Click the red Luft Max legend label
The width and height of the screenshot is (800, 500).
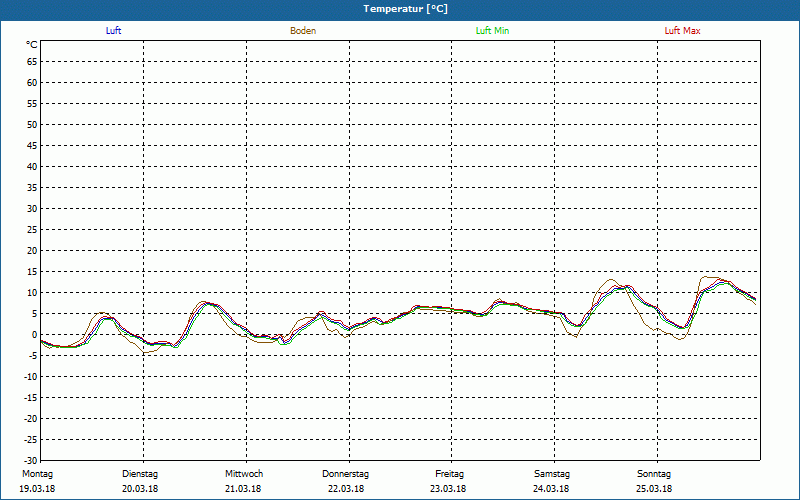[682, 31]
